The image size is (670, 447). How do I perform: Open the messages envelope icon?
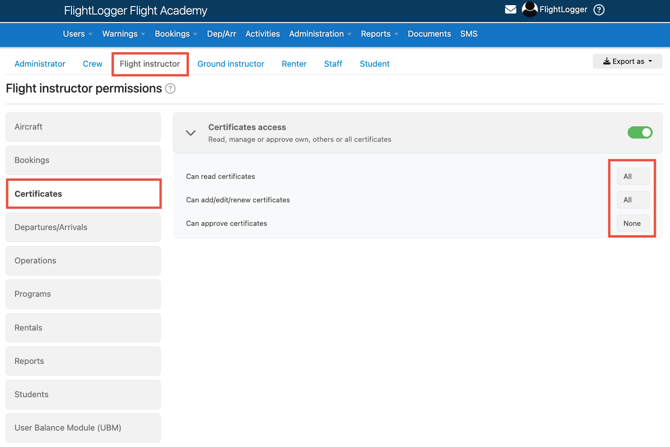pos(510,9)
